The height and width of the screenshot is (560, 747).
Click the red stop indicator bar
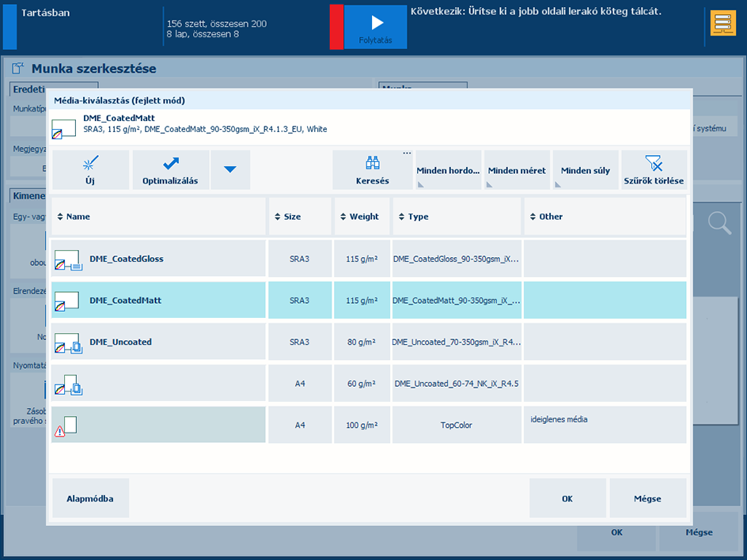click(x=336, y=27)
